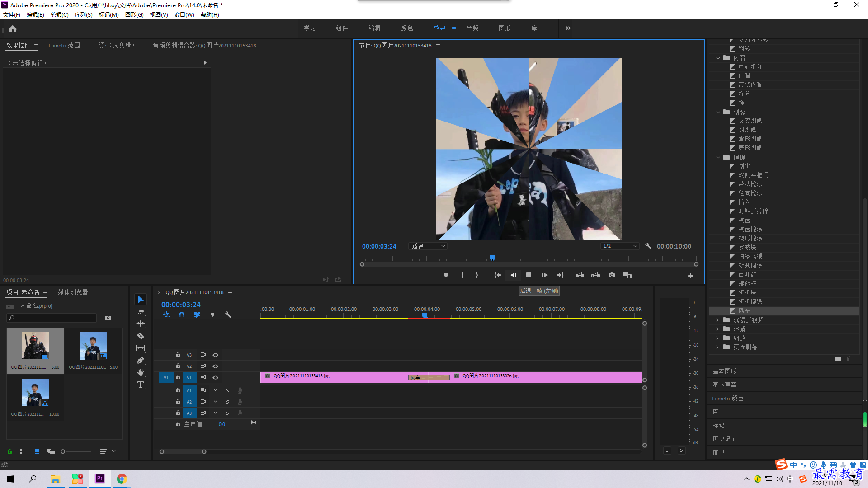The height and width of the screenshot is (488, 868).
Task: Switch to 颜色 workspace tab
Action: [x=407, y=28]
